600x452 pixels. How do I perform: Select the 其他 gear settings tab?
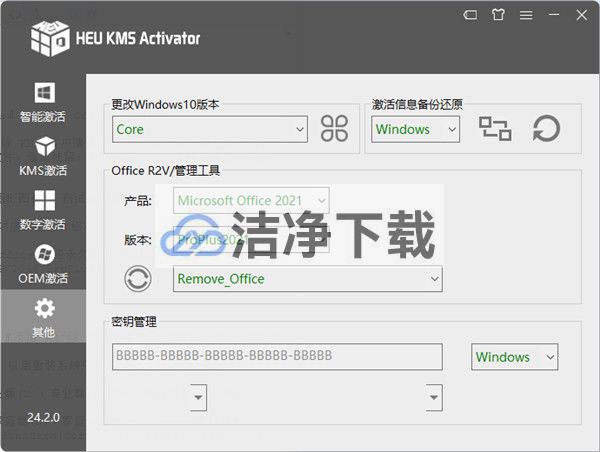click(x=43, y=318)
